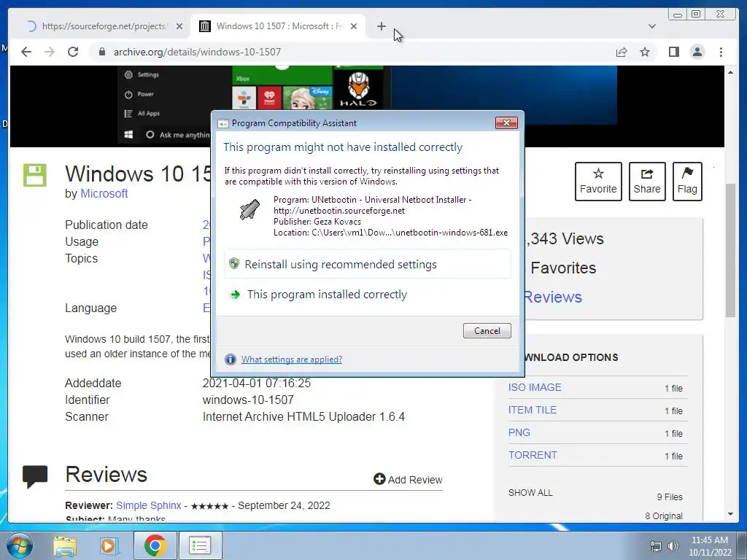Download the ITEM TILE file
This screenshot has height=560, width=747.
pos(532,410)
